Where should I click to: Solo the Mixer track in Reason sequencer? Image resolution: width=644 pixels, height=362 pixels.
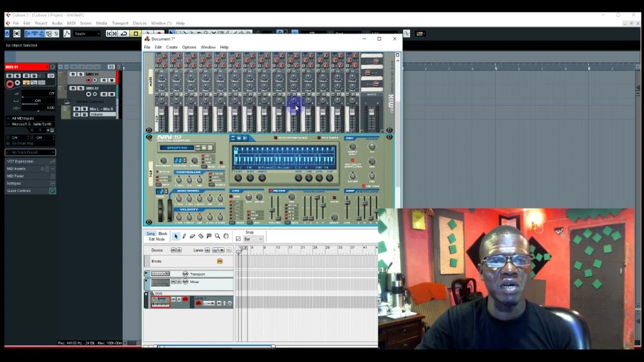[x=179, y=282]
